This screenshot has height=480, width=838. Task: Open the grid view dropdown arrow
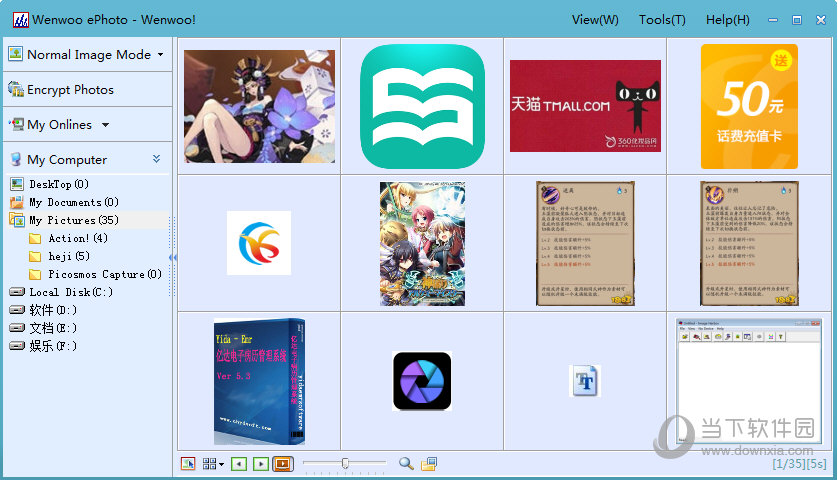pos(221,464)
